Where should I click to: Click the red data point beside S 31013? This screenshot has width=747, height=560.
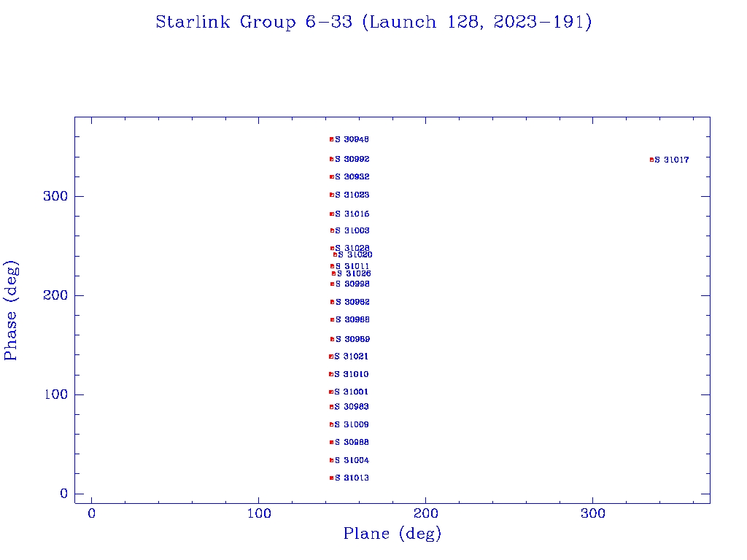point(332,478)
